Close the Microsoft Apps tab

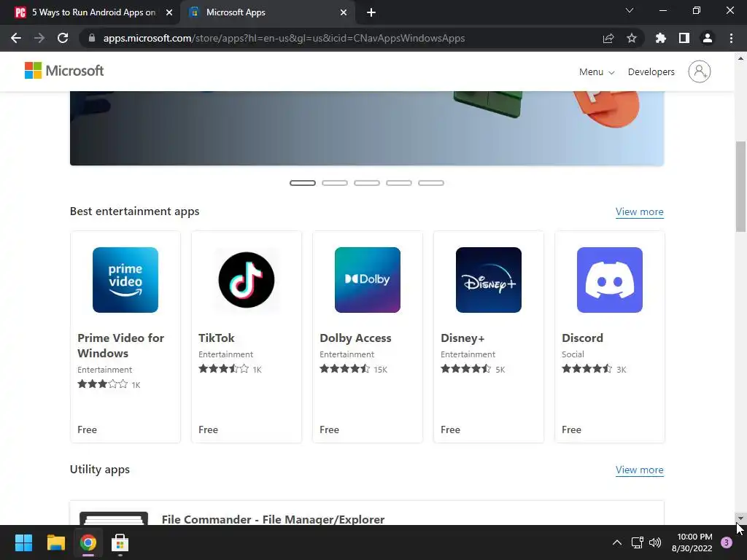pyautogui.click(x=344, y=13)
